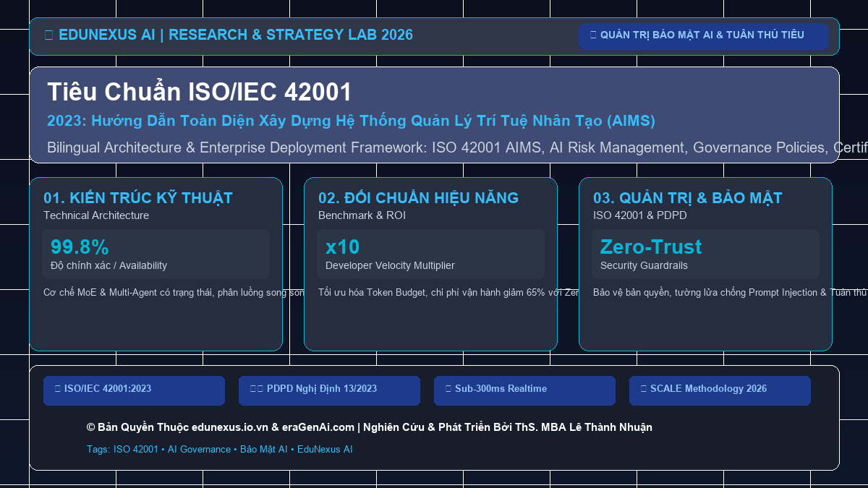The width and height of the screenshot is (868, 488).
Task: Click the Benchmark & ROI subheading
Action: click(362, 215)
